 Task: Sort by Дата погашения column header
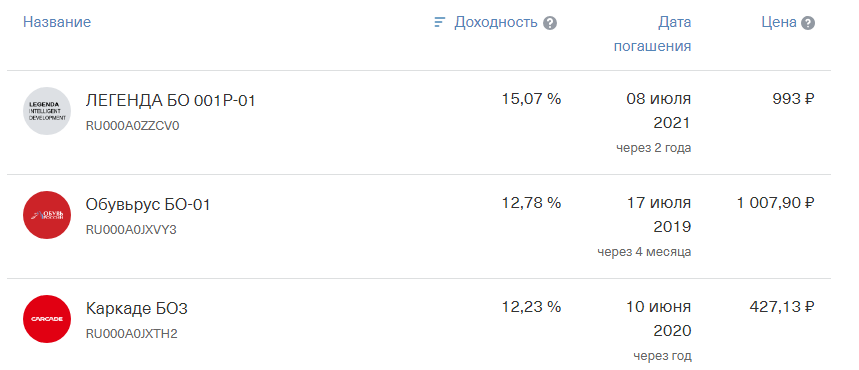point(652,34)
